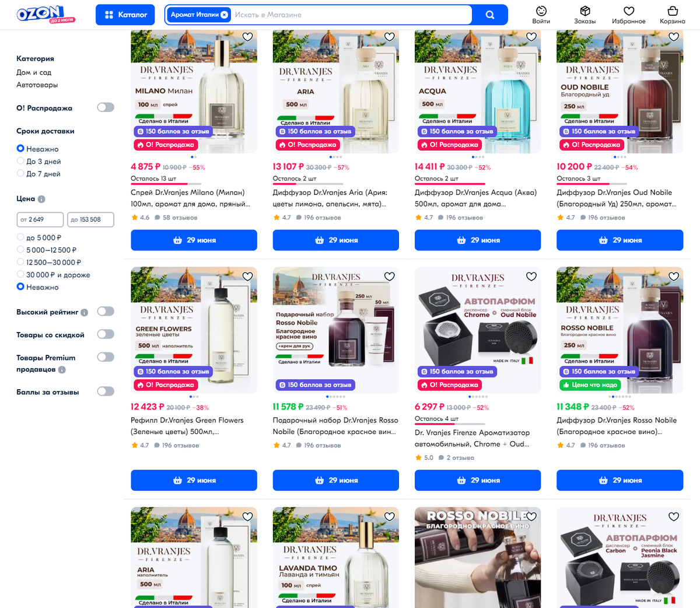Click the search magnifier button
Screen dimensions: 700x608
pyautogui.click(x=490, y=15)
